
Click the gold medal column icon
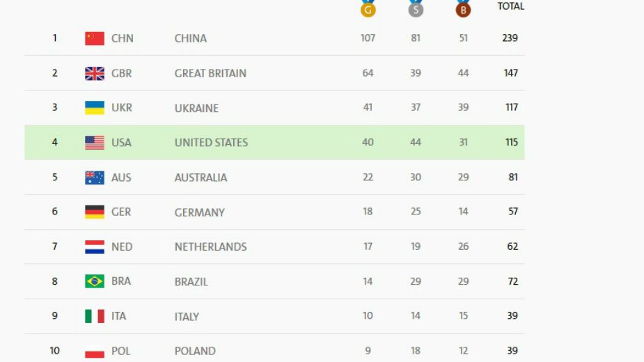pos(368,9)
